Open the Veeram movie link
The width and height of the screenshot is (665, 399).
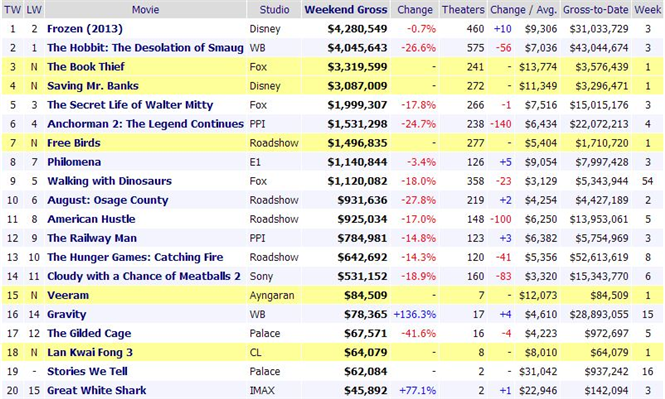click(x=68, y=295)
